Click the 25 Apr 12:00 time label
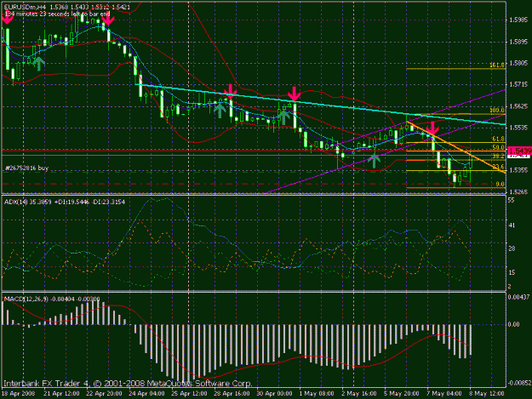The height and width of the screenshot is (399, 532). pyautogui.click(x=189, y=394)
